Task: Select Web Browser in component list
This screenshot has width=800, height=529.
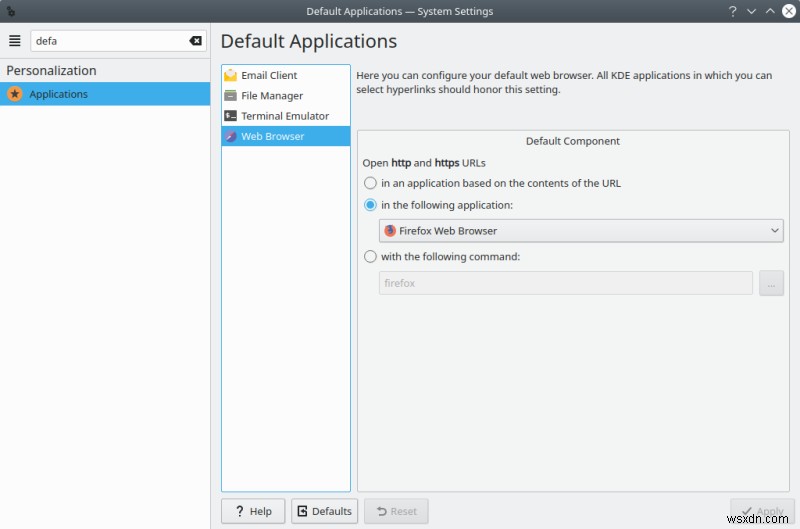Action: point(286,136)
